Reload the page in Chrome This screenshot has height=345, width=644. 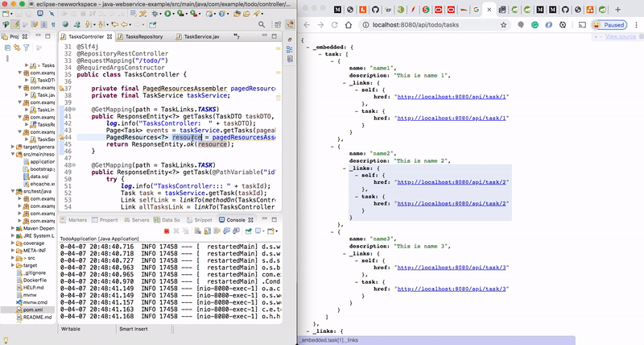coord(334,25)
